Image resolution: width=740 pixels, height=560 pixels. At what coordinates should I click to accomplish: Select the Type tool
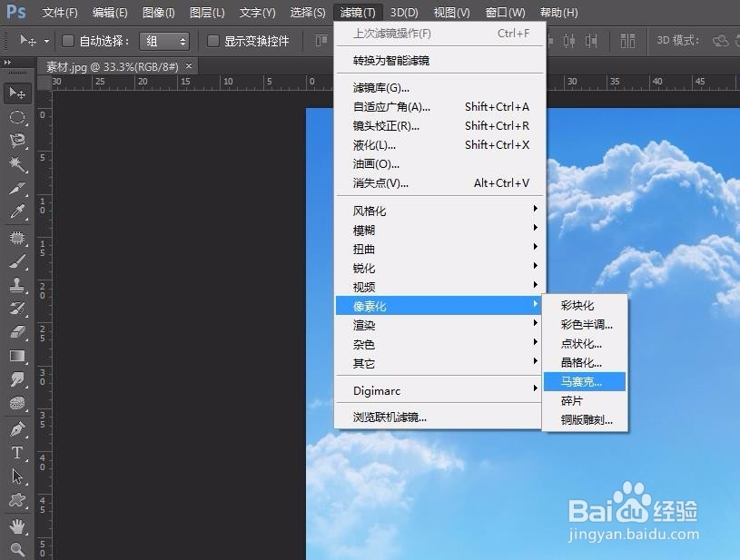17,453
